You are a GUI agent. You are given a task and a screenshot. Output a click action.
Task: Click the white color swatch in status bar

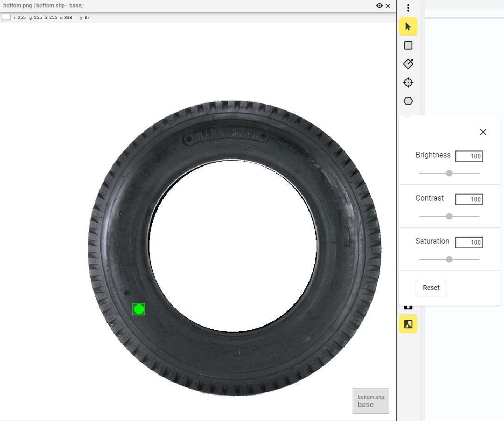point(6,16)
